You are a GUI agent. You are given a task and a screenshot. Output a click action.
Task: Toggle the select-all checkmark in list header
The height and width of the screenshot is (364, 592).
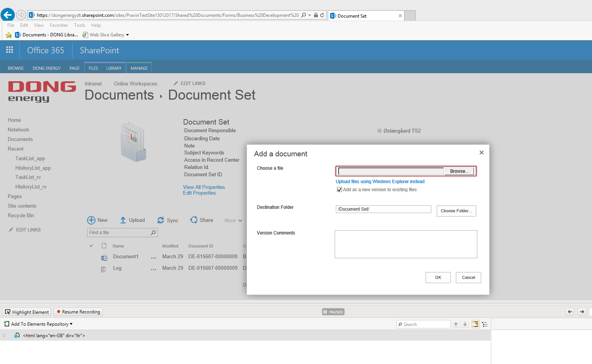(x=91, y=246)
